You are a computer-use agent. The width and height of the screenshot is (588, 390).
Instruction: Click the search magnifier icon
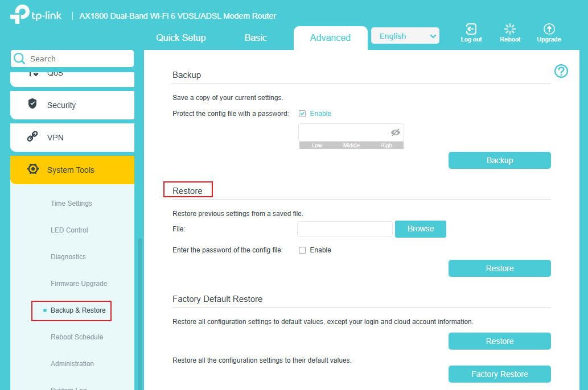click(x=19, y=59)
